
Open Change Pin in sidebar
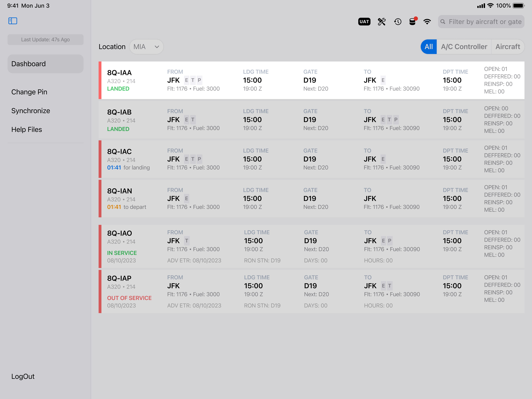tap(29, 92)
